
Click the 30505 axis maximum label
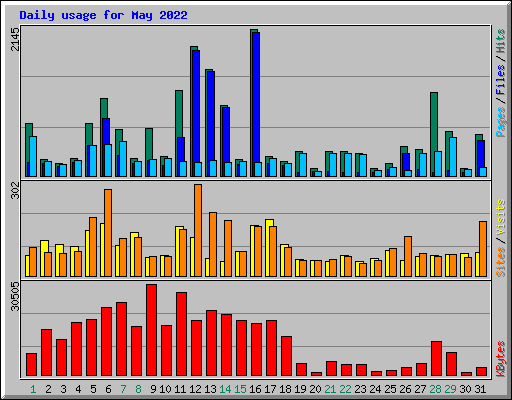coord(15,296)
